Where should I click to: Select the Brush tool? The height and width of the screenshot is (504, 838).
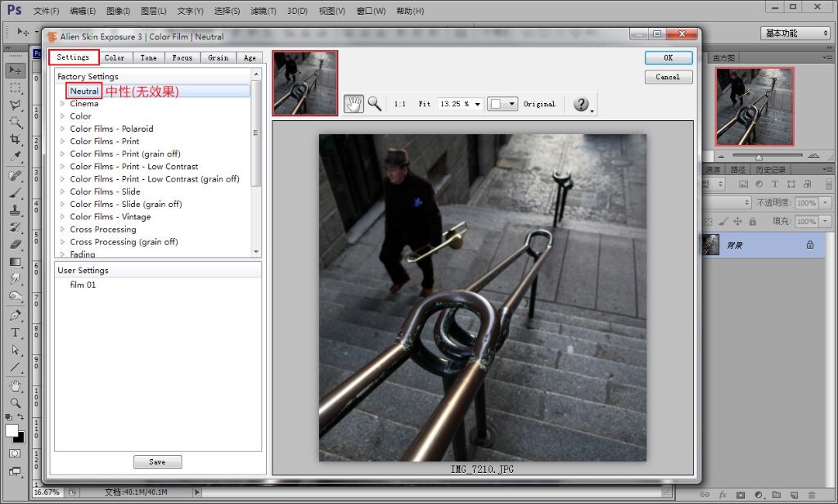[15, 192]
